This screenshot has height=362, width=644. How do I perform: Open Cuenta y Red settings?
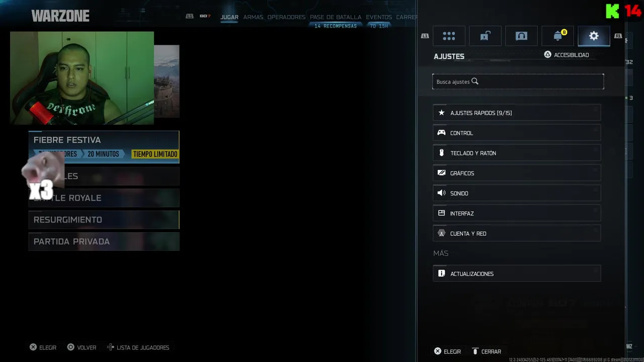click(x=517, y=233)
